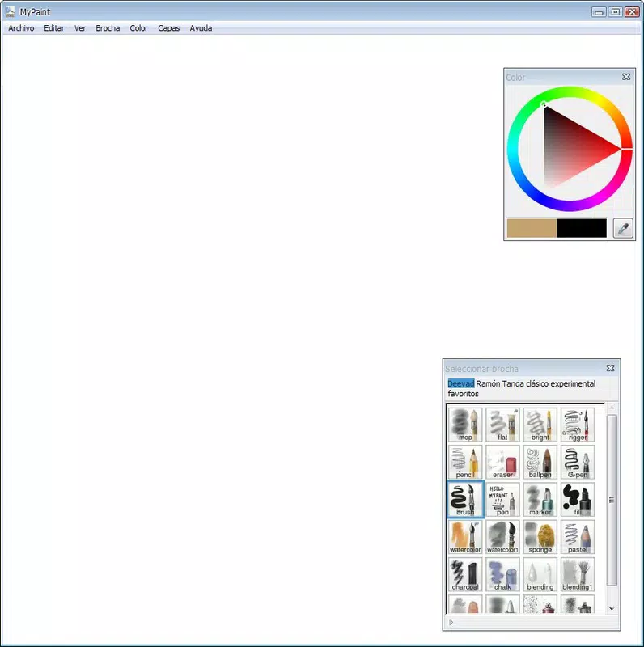Select the pen brush
Image resolution: width=644 pixels, height=647 pixels.
[x=502, y=499]
